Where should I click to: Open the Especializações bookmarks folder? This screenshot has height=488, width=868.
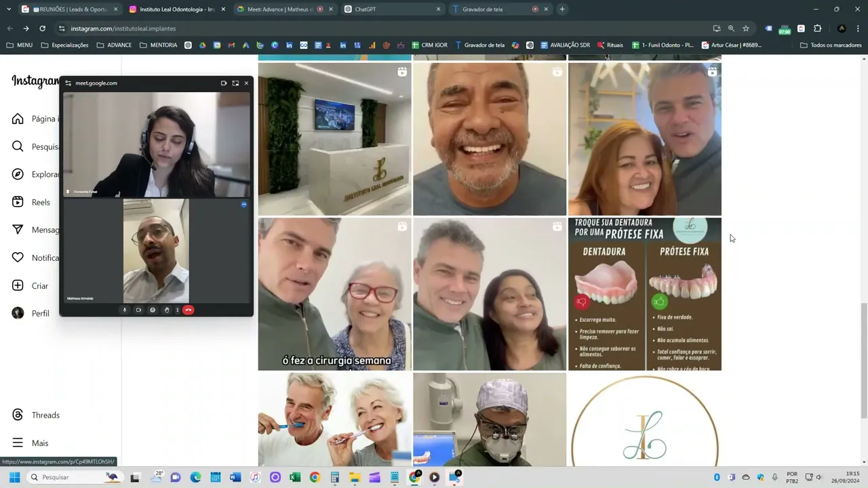[64, 45]
